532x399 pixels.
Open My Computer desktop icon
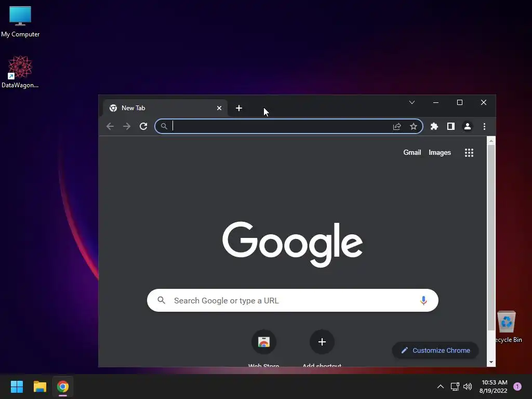pos(20,22)
